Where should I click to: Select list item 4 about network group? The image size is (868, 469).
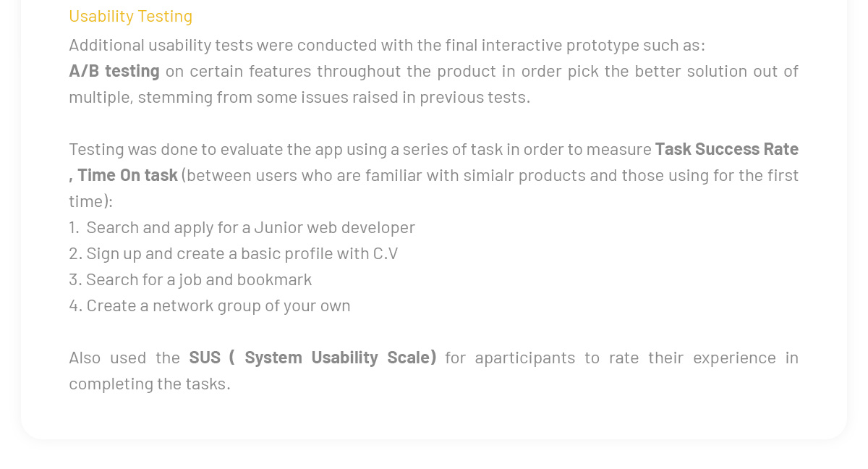[x=210, y=305]
